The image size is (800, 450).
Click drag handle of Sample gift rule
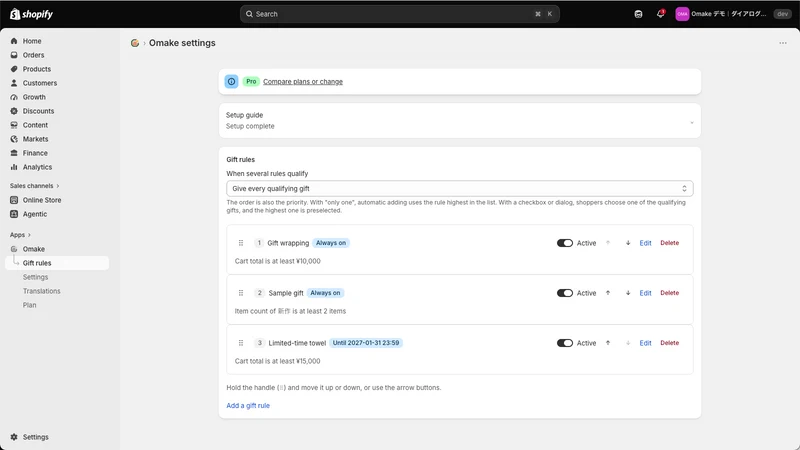click(241, 293)
